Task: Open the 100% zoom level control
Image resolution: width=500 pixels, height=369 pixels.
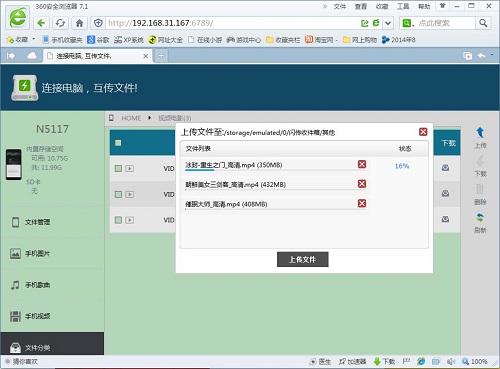Action: point(475,361)
